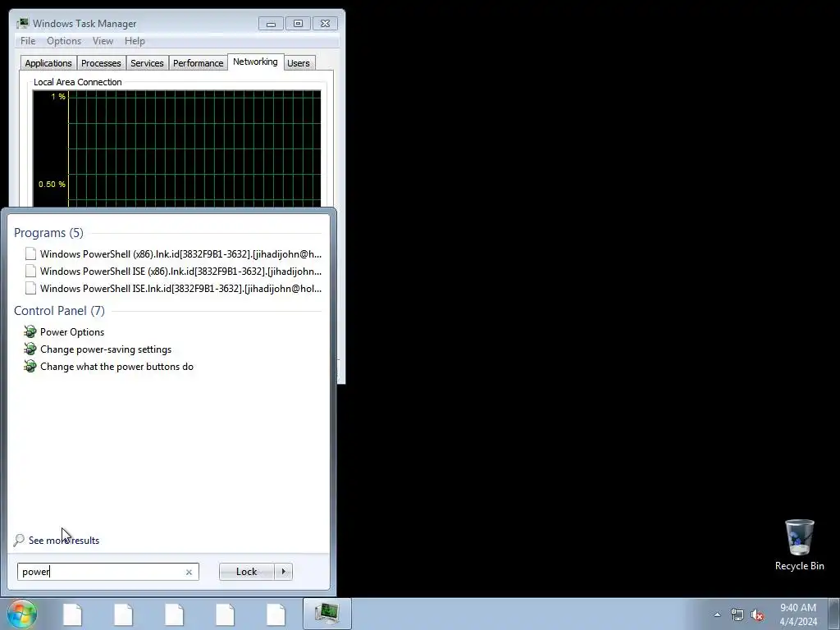840x630 pixels.
Task: Expand the Control Panel (7) results header
Action: (59, 311)
